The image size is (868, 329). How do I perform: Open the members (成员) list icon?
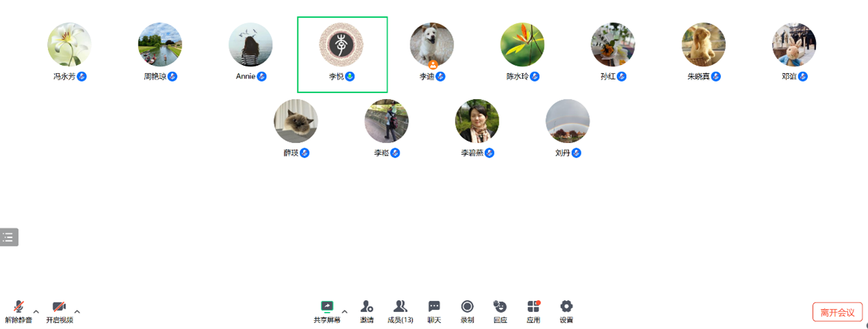(400, 311)
